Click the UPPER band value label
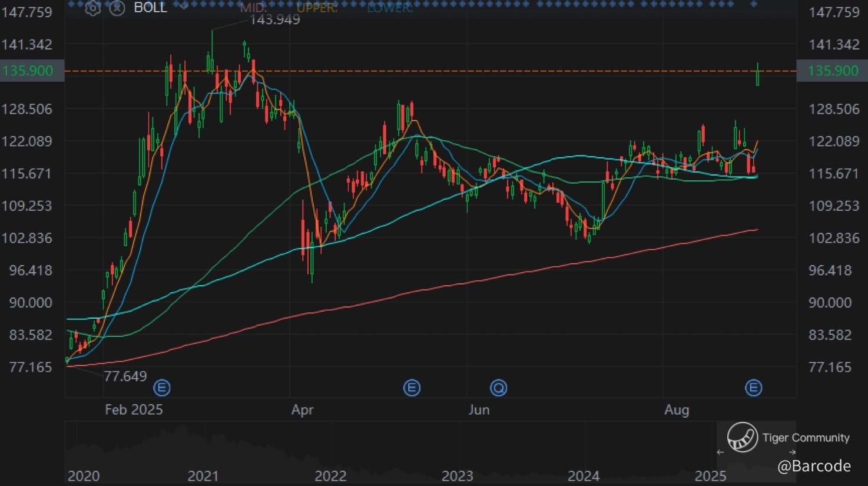The height and width of the screenshot is (486, 868). (317, 8)
